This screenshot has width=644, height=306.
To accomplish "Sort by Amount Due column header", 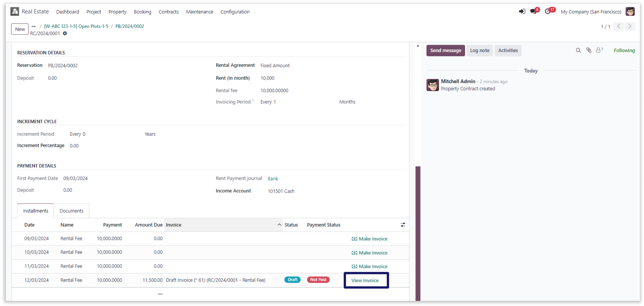I will [x=148, y=225].
